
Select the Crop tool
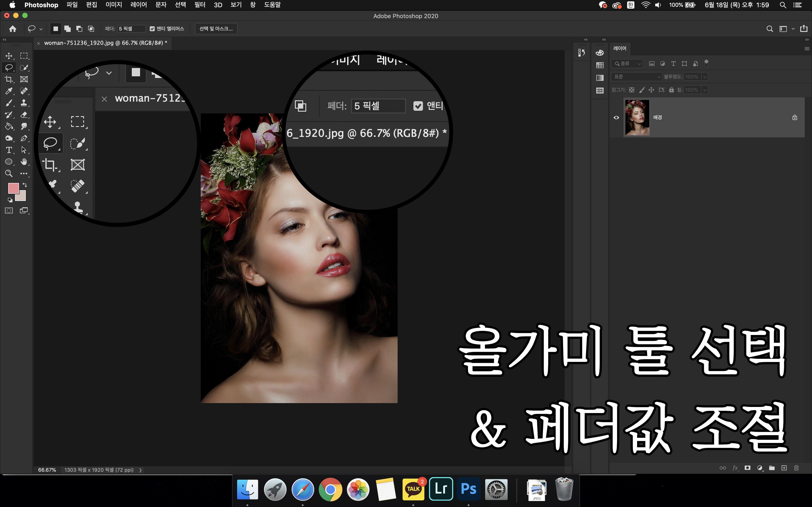point(9,79)
